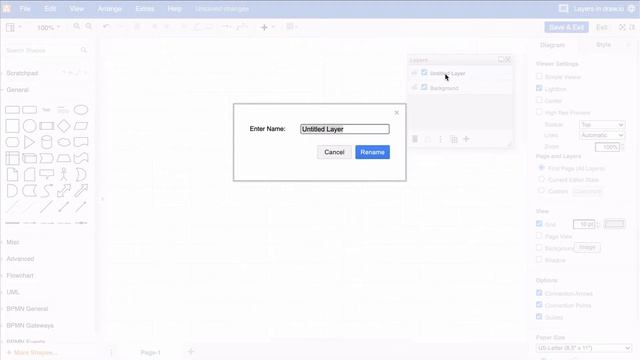Open the Arrange menu

(110, 9)
